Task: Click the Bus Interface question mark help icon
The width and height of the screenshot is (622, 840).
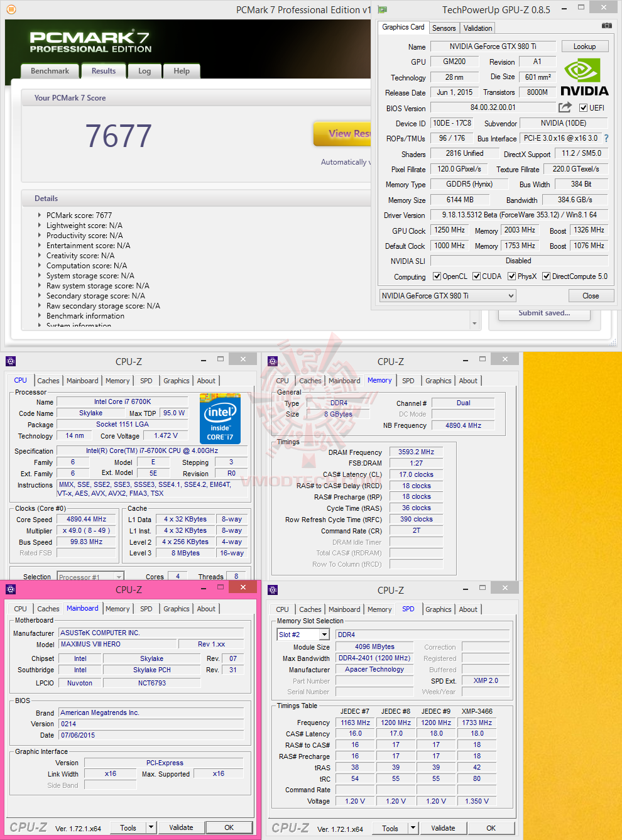Action: point(605,138)
